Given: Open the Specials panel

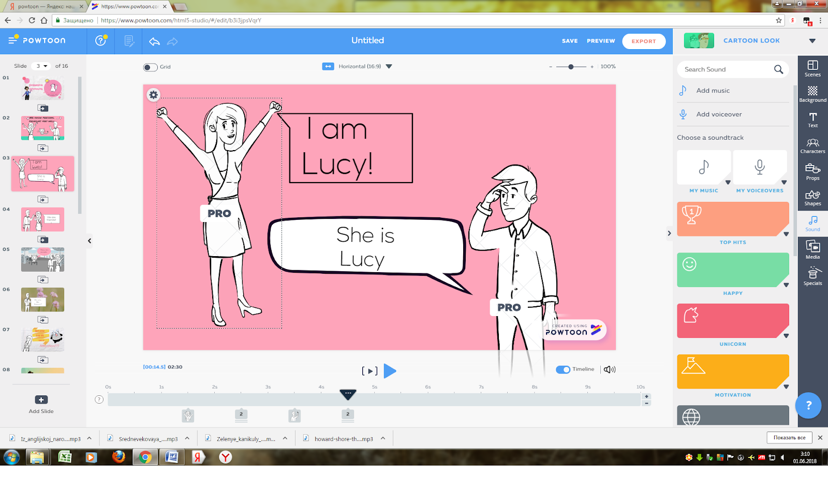Looking at the screenshot, I should pos(812,276).
